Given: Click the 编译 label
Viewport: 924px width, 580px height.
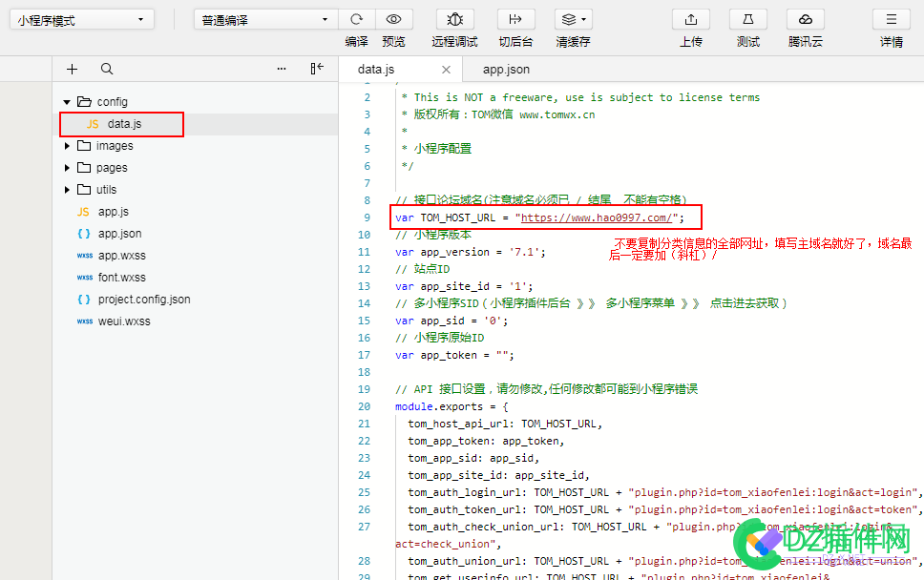Looking at the screenshot, I should [356, 42].
